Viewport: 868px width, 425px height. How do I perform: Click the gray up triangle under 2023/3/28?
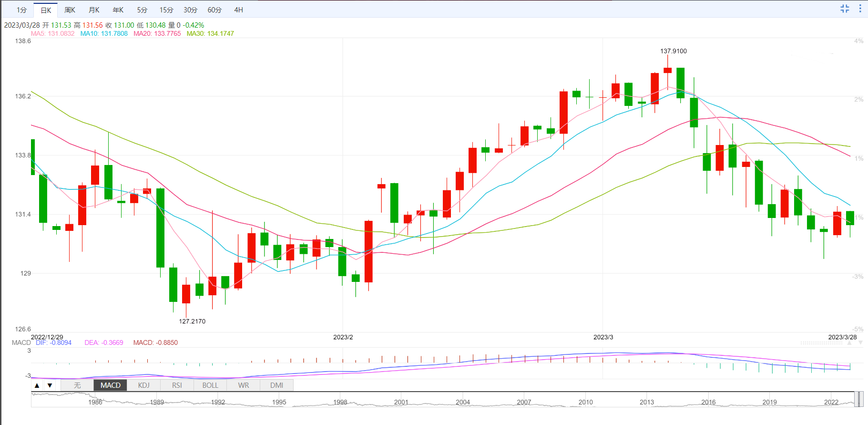pyautogui.click(x=849, y=343)
